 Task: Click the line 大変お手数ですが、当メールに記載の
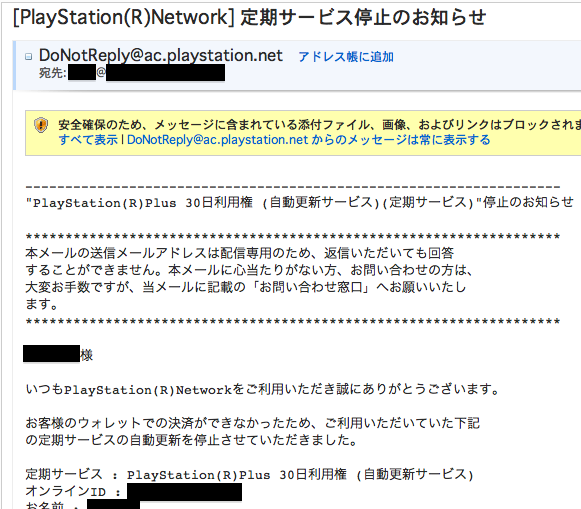(x=246, y=287)
